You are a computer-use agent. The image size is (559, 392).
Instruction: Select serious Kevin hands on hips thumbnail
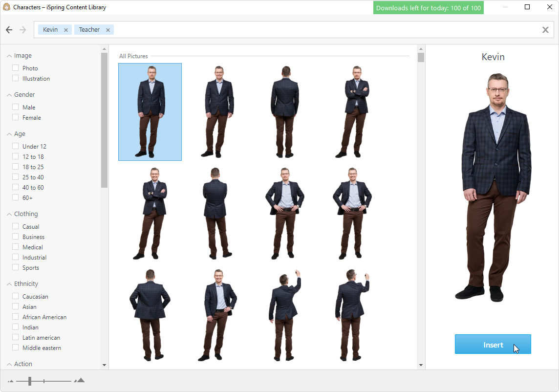click(285, 214)
